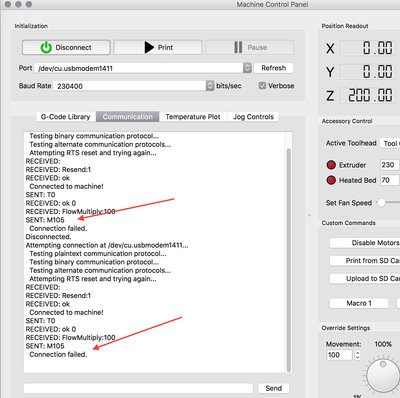Click the Print from SD Card button
The image size is (400, 398).
pyautogui.click(x=365, y=261)
